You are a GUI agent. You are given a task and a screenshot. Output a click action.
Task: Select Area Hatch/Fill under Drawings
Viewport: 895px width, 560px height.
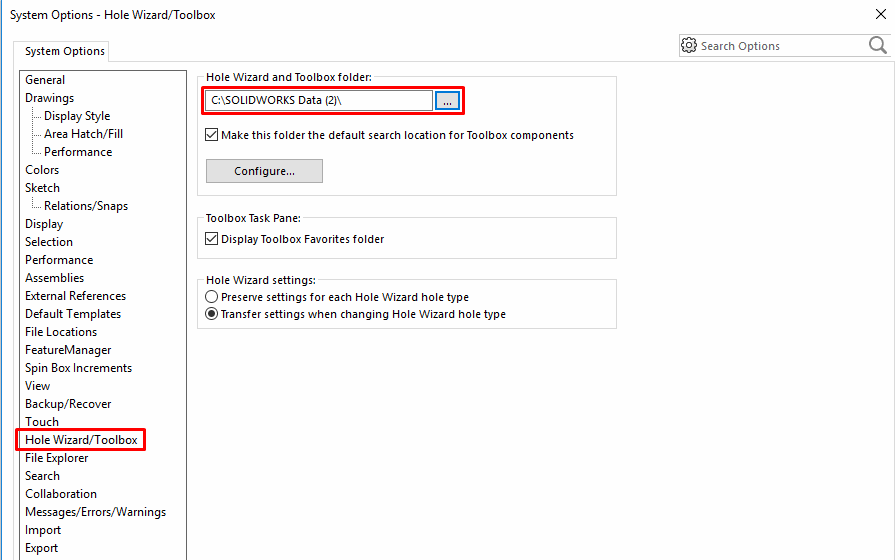point(83,134)
